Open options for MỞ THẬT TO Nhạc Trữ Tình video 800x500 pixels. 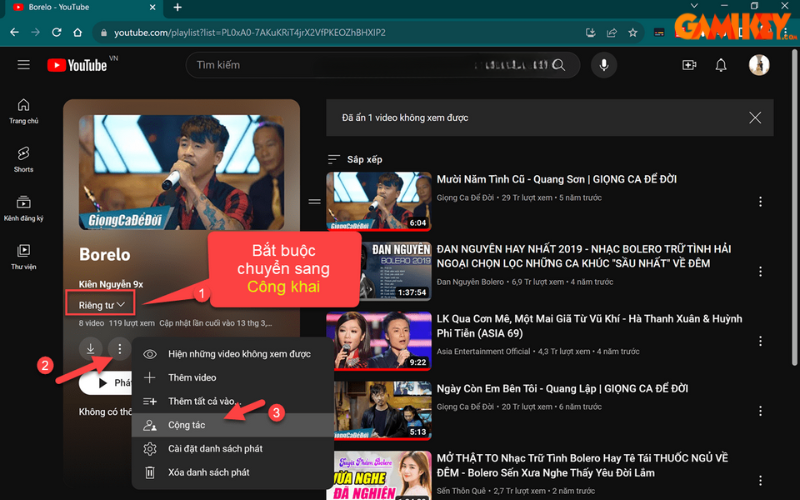pyautogui.click(x=760, y=480)
